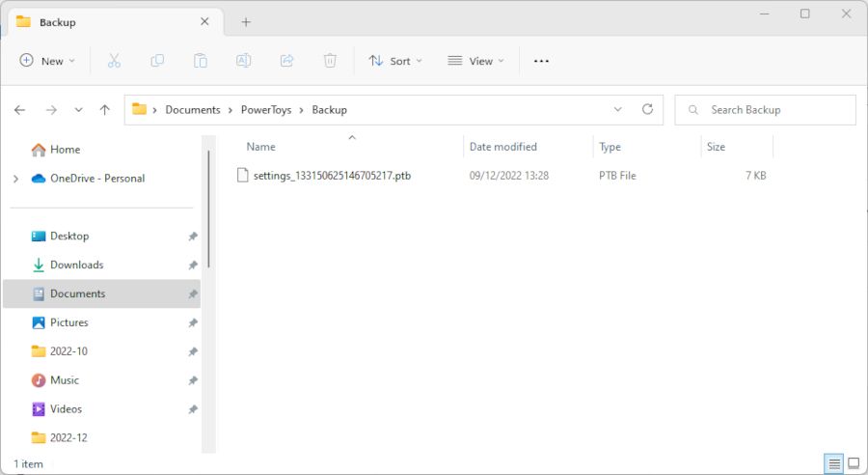
Task: Minimize the File Explorer window
Action: pyautogui.click(x=765, y=14)
